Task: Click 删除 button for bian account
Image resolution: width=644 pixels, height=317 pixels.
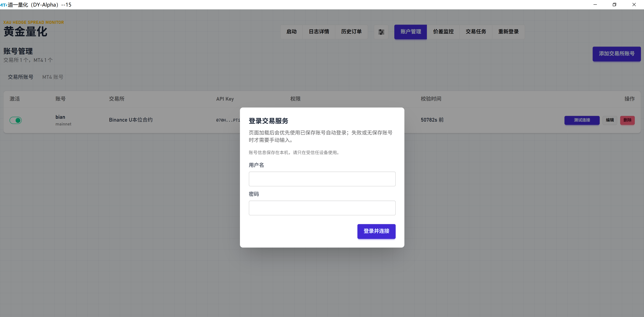Action: tap(627, 120)
